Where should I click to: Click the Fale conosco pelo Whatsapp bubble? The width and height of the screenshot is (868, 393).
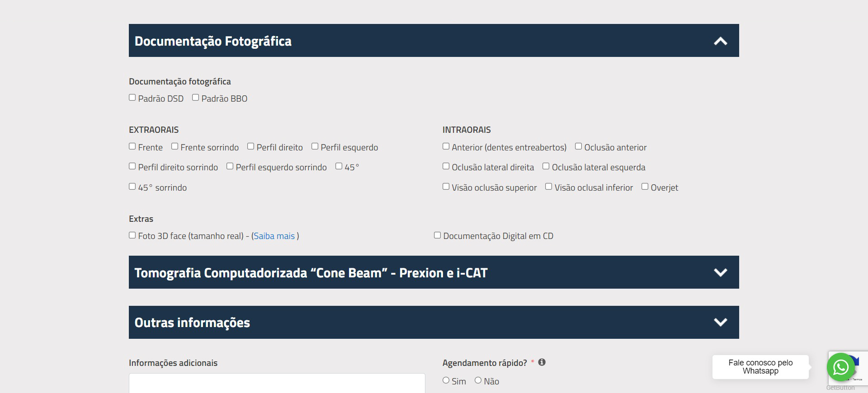[760, 367]
